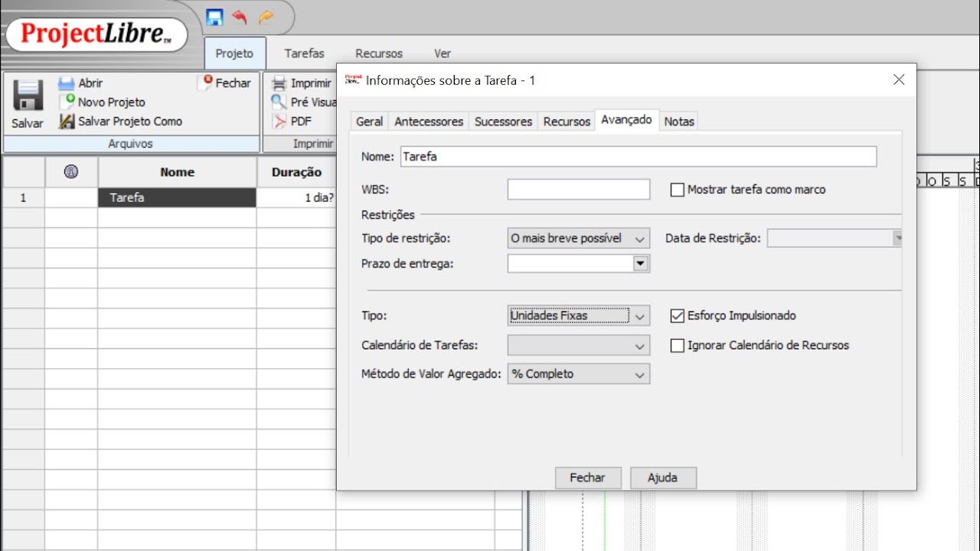Click the Duração column header
980x551 pixels.
tap(296, 172)
